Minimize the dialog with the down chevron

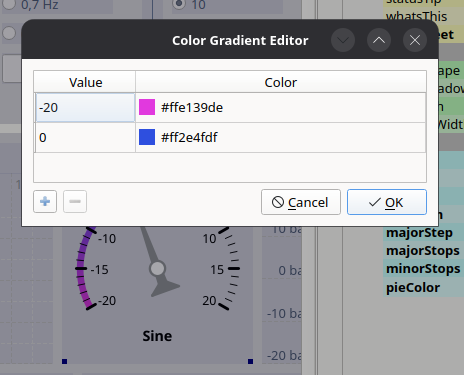coord(343,40)
